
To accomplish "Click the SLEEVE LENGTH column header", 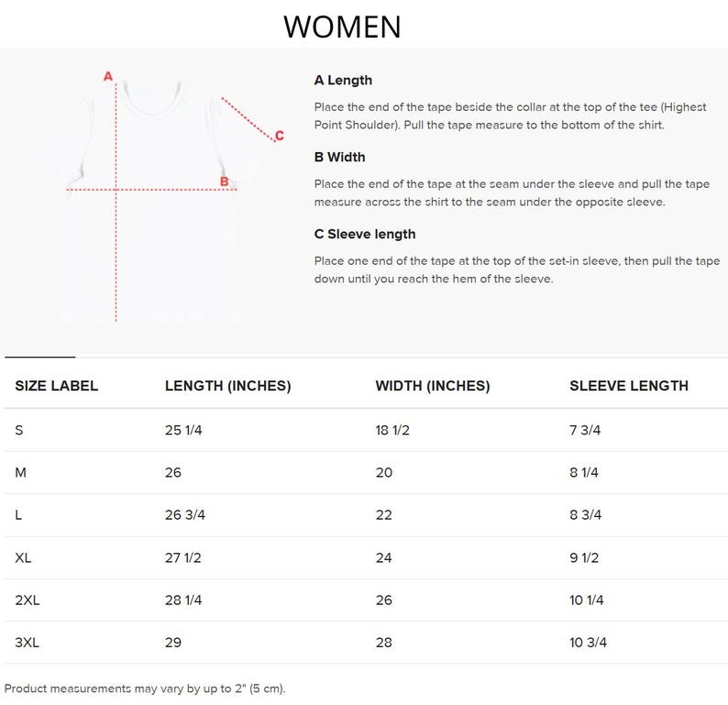I will tap(629, 386).
